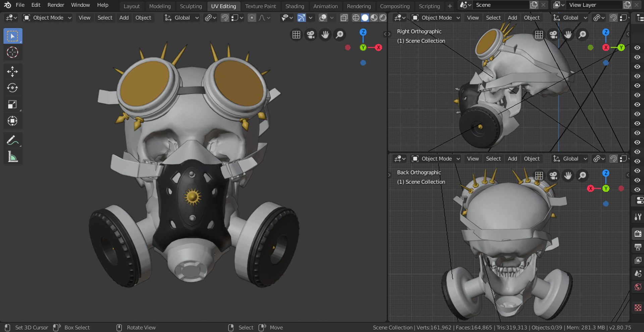644x332 pixels.
Task: Click zoom magnifier in Back Orthographic viewport
Action: pyautogui.click(x=582, y=175)
